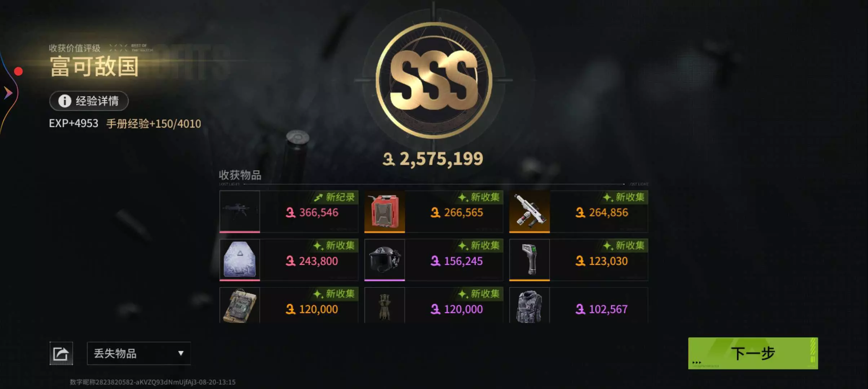Select the thermometer gun item worth 123,030

(530, 260)
